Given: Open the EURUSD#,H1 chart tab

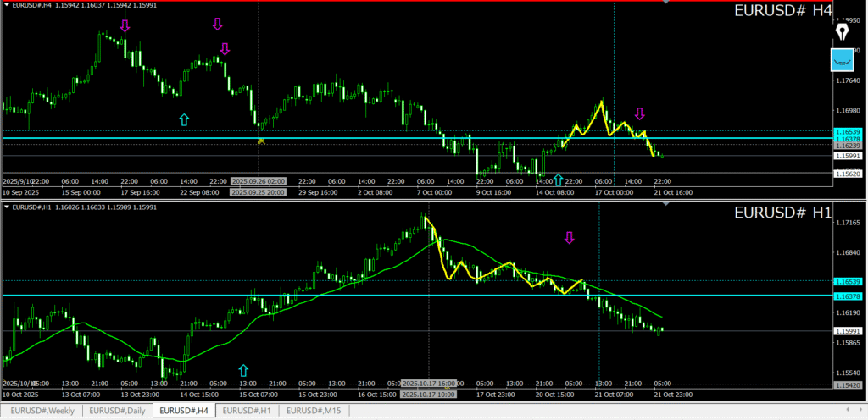Looking at the screenshot, I should [x=247, y=411].
